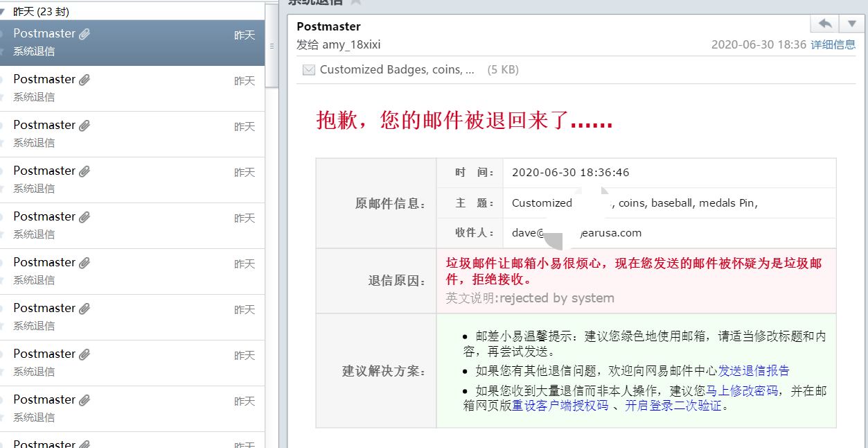The image size is (868, 448).
Task: Click paperclip icon on sixth Postmaster email
Action: 85,263
